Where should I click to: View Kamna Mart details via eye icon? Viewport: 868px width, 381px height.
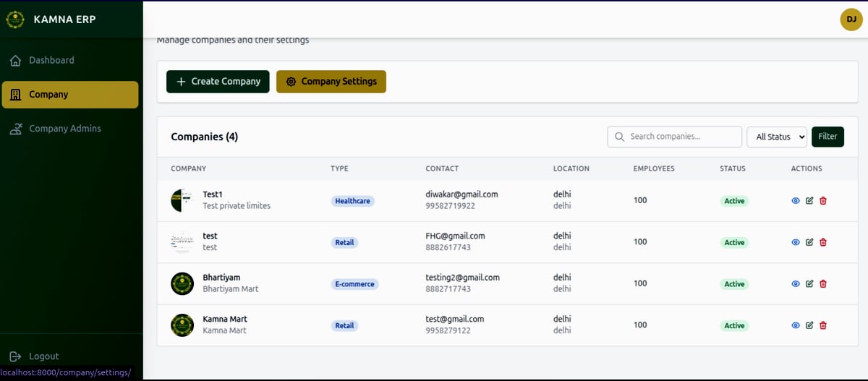pos(796,325)
